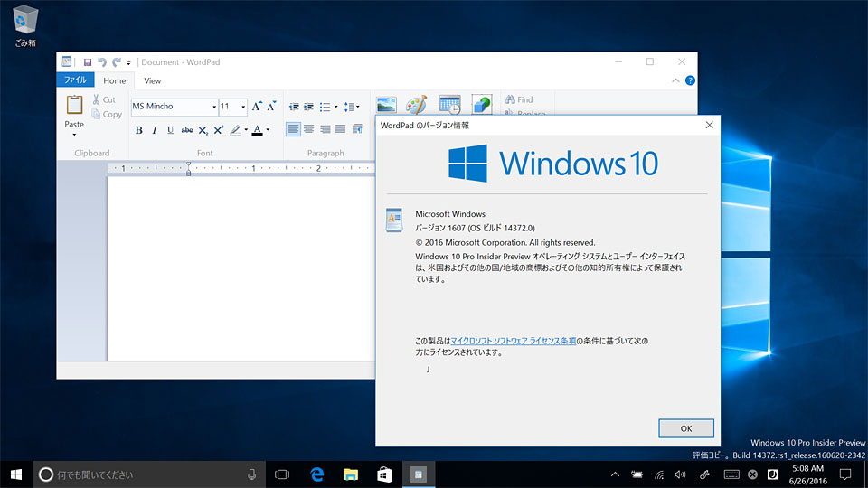Open the highlight color dropdown arrow
Image resolution: width=868 pixels, height=488 pixels.
pos(246,130)
